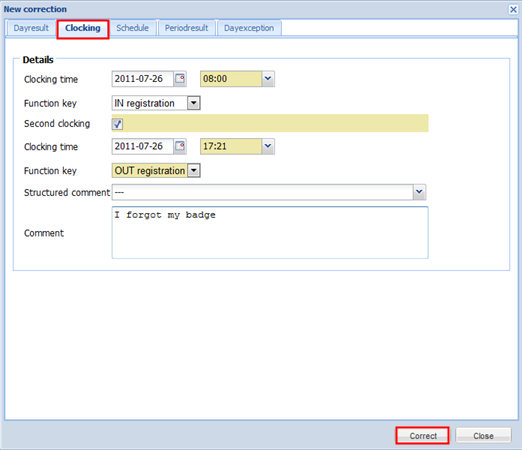522x450 pixels.
Task: Open the OUT registration function key dropdown
Action: click(x=194, y=171)
